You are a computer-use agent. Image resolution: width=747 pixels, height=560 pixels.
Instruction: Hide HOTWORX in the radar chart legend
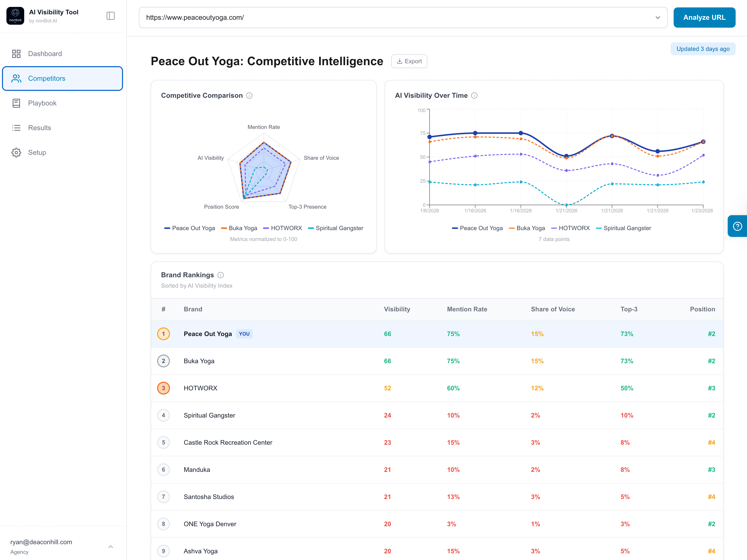click(283, 228)
